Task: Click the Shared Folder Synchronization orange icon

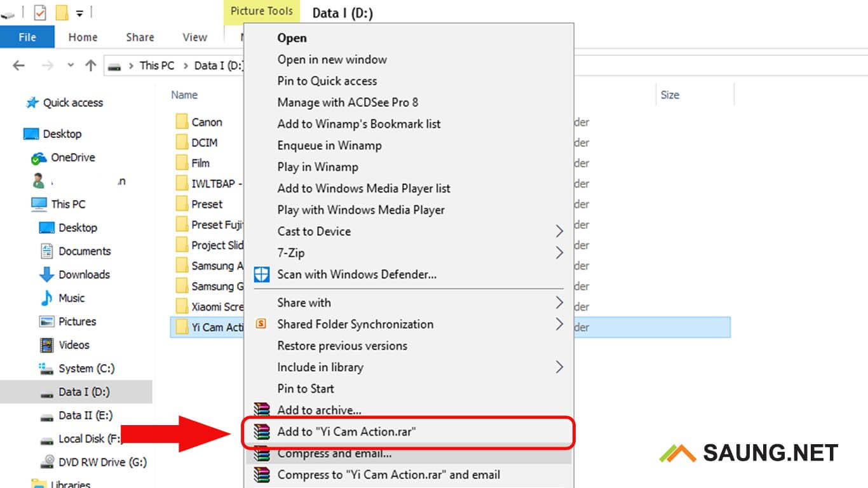Action: (x=261, y=324)
